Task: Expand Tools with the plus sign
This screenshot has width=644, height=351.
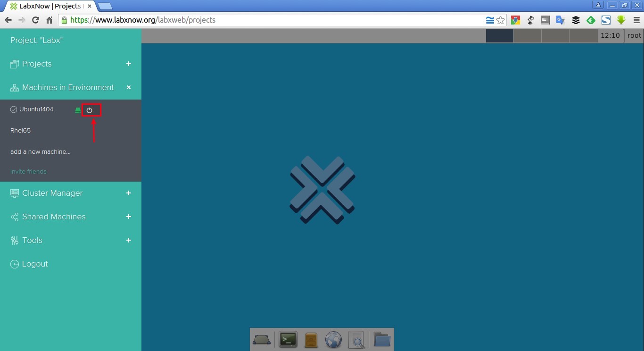Action: click(129, 240)
